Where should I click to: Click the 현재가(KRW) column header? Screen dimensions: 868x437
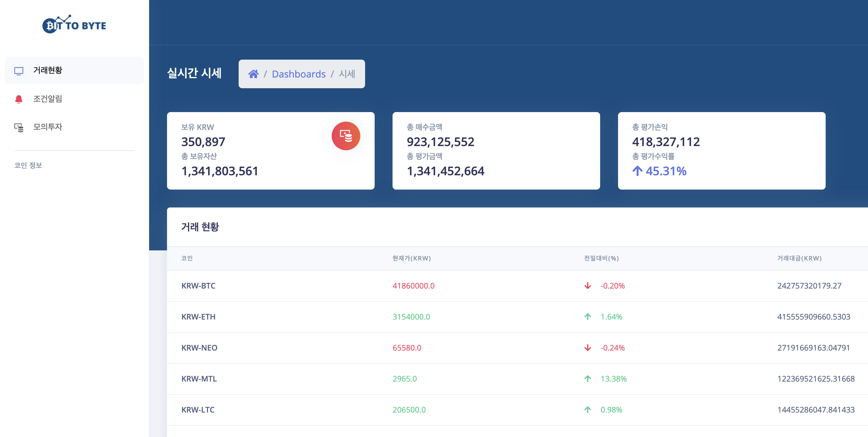point(411,258)
